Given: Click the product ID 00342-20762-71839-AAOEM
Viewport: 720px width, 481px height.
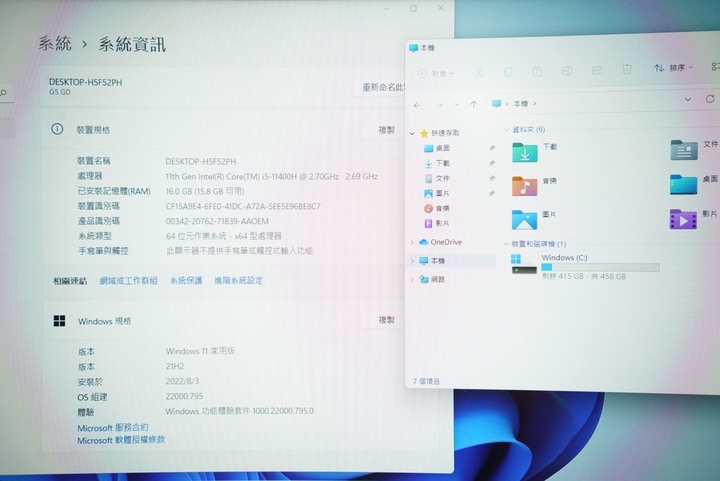Looking at the screenshot, I should point(217,221).
